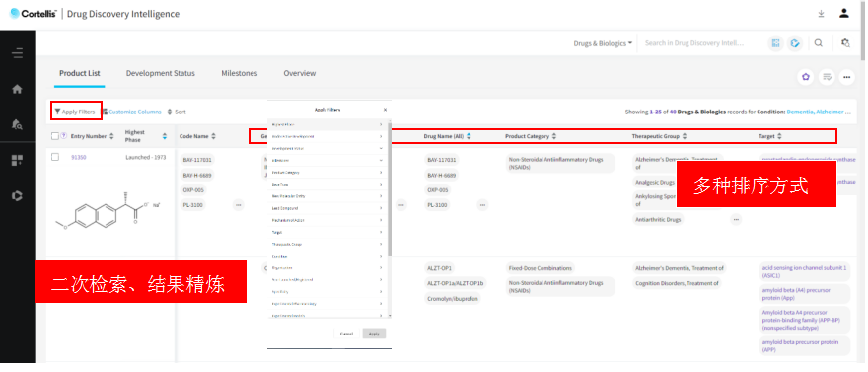Viewport: 868px width, 372px height.
Task: Open the dashboard tiles sidebar icon
Action: pyautogui.click(x=17, y=161)
